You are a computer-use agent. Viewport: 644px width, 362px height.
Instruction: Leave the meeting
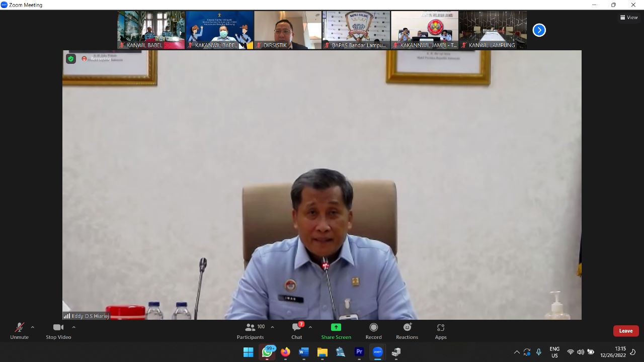coord(626,331)
